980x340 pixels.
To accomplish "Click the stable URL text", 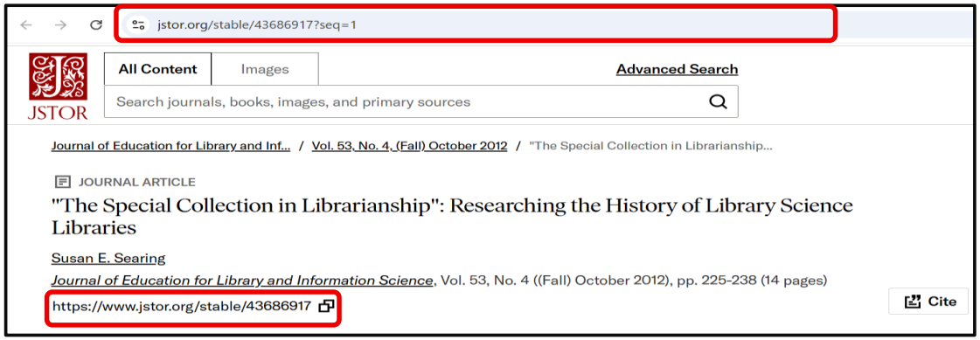I will click(182, 306).
